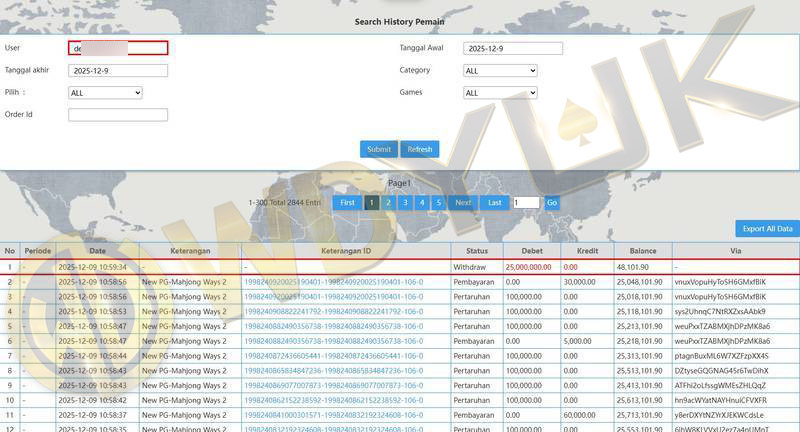
Task: Focus the Order Id input field
Action: tap(118, 115)
